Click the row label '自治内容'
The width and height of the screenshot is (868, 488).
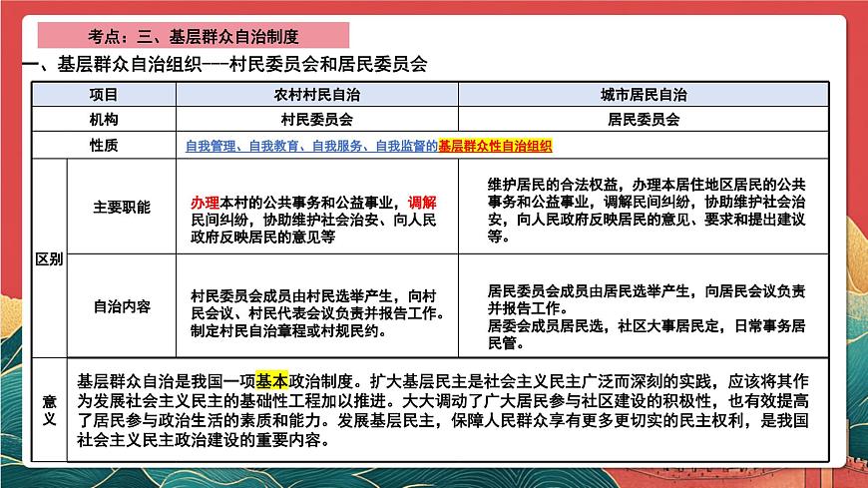tap(122, 306)
